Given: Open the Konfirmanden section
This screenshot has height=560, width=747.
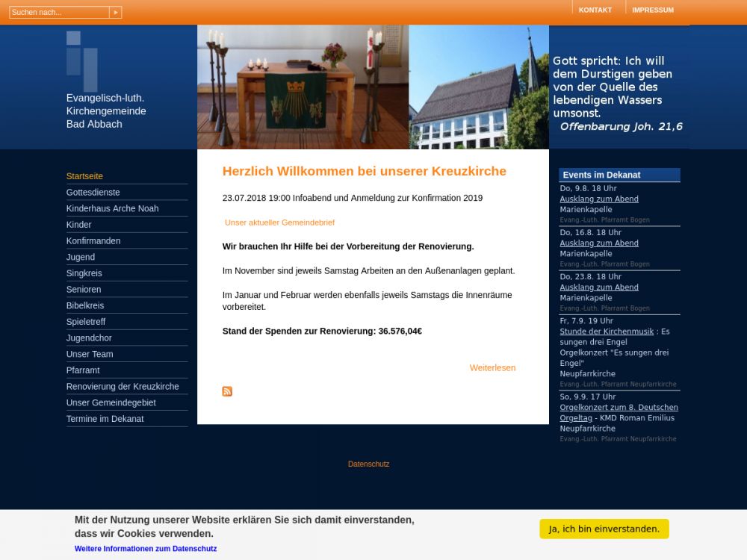Looking at the screenshot, I should pyautogui.click(x=93, y=241).
